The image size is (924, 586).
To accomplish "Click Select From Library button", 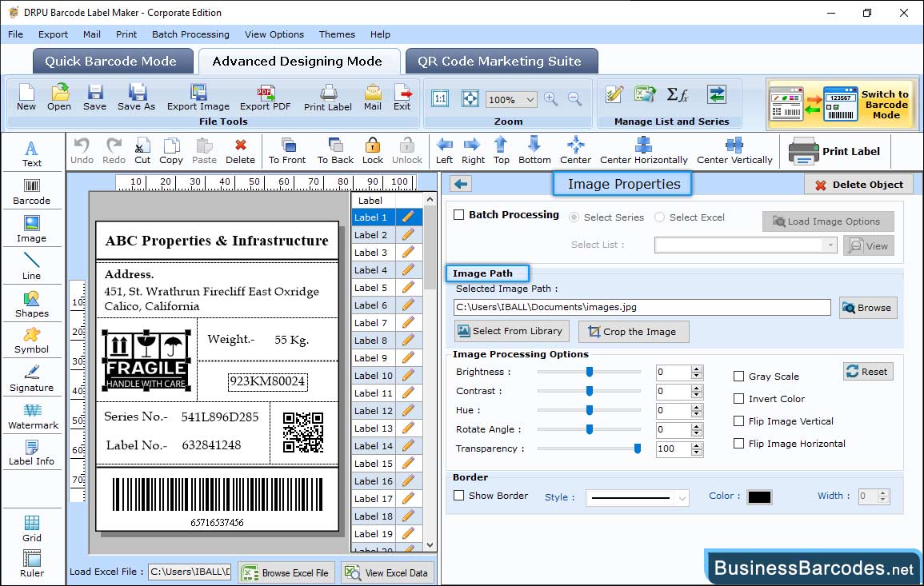I will pyautogui.click(x=511, y=331).
